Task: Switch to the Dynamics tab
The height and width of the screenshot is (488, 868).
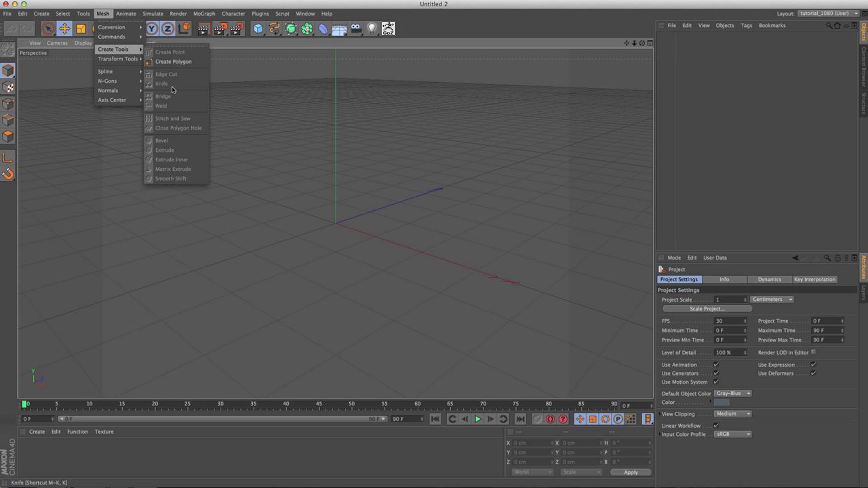Action: [x=770, y=279]
